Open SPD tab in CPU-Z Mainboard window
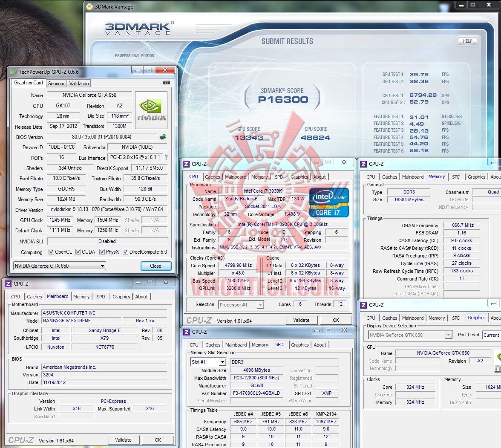Image resolution: width=501 pixels, height=448 pixels. click(101, 297)
